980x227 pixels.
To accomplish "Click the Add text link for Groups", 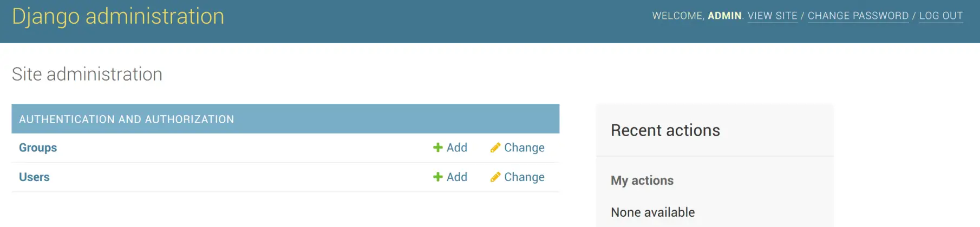I will coord(456,148).
